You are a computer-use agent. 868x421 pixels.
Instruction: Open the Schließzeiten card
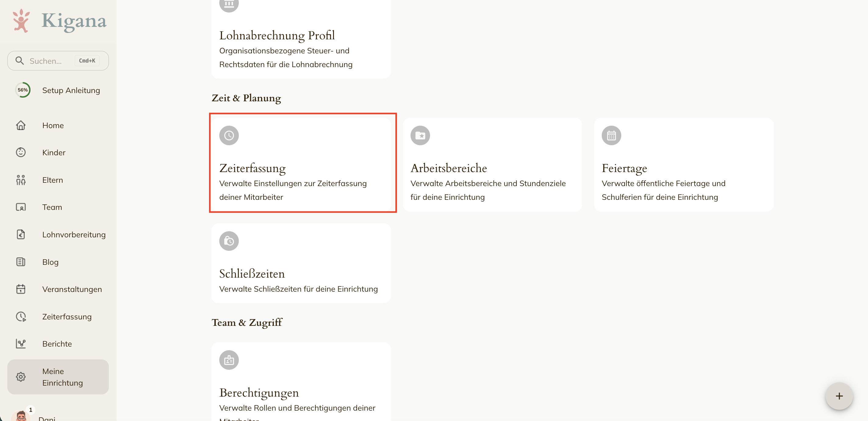(x=301, y=263)
